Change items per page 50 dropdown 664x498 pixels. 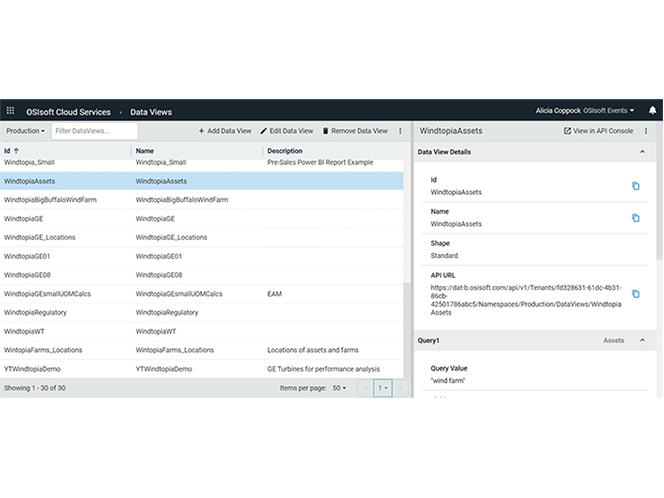click(x=339, y=388)
